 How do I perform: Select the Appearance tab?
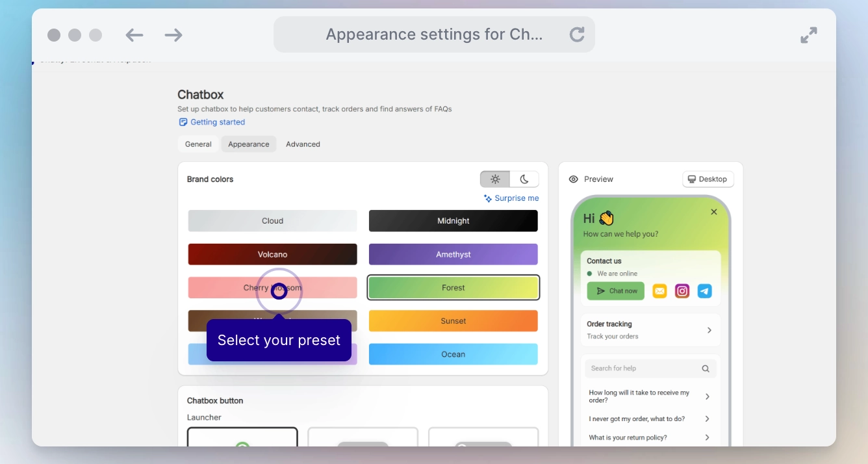pyautogui.click(x=249, y=144)
